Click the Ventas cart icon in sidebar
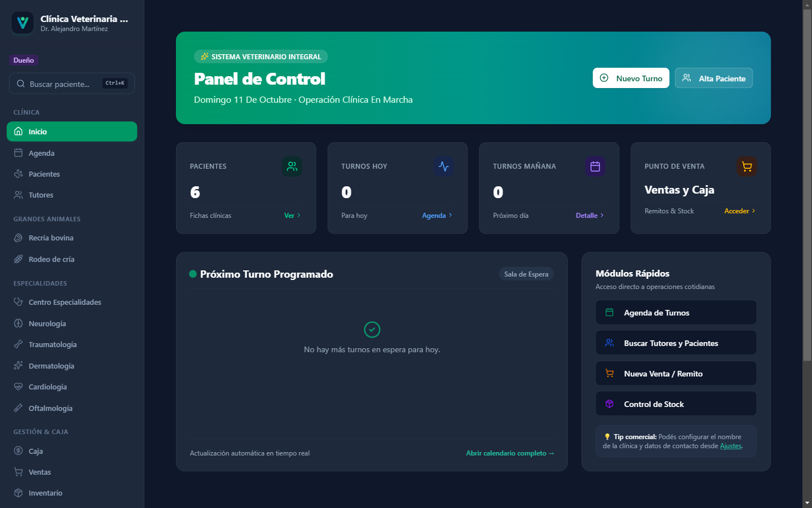Screen dimensions: 812x508 [x=18, y=472]
